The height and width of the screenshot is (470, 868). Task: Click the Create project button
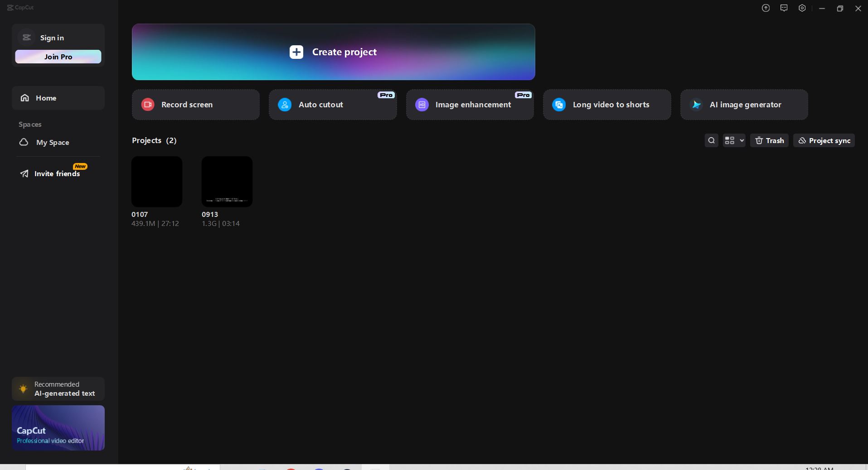pos(333,52)
